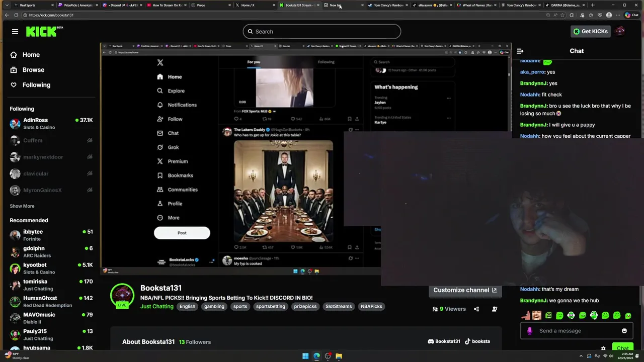
Task: Switch to PrizePicks browser tab
Action: tap(78, 5)
